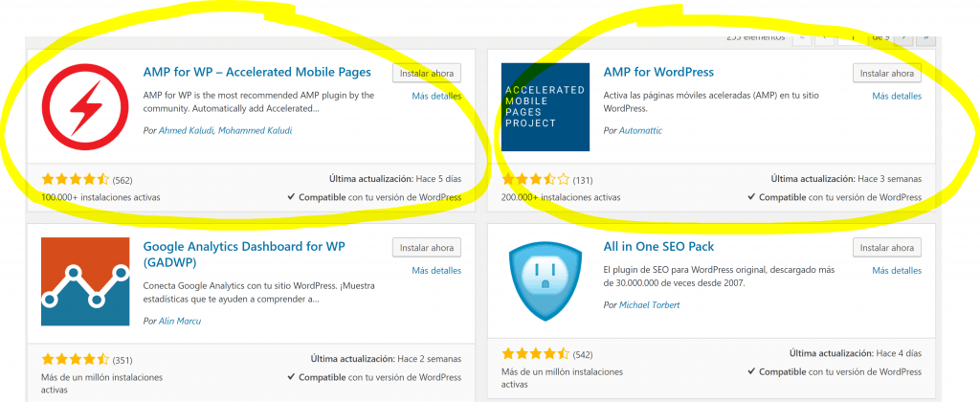Click the Accelerated Mobile Pages Project blue icon
Viewport: 980px width, 402px height.
pyautogui.click(x=545, y=107)
